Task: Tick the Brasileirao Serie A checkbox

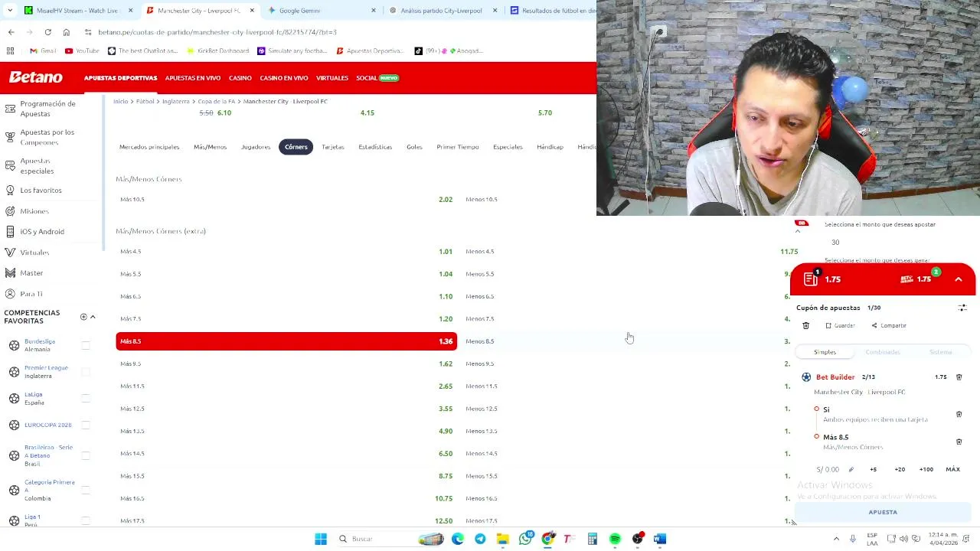Action: point(86,455)
